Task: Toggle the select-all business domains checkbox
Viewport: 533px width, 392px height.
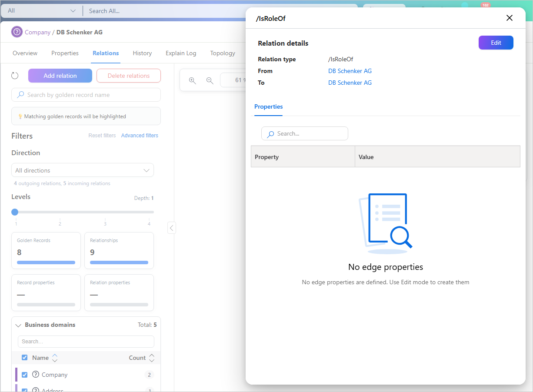Action: pos(25,358)
